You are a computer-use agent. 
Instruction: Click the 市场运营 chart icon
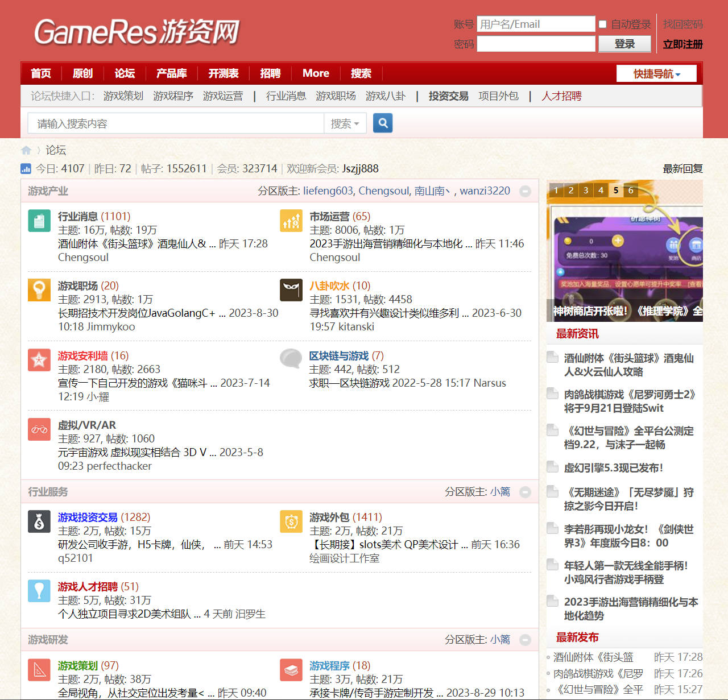[291, 221]
